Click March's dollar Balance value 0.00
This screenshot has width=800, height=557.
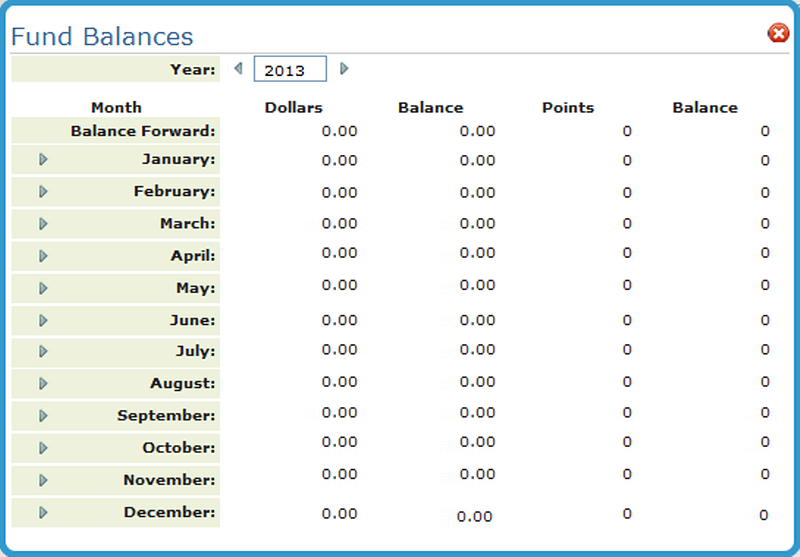tap(478, 223)
